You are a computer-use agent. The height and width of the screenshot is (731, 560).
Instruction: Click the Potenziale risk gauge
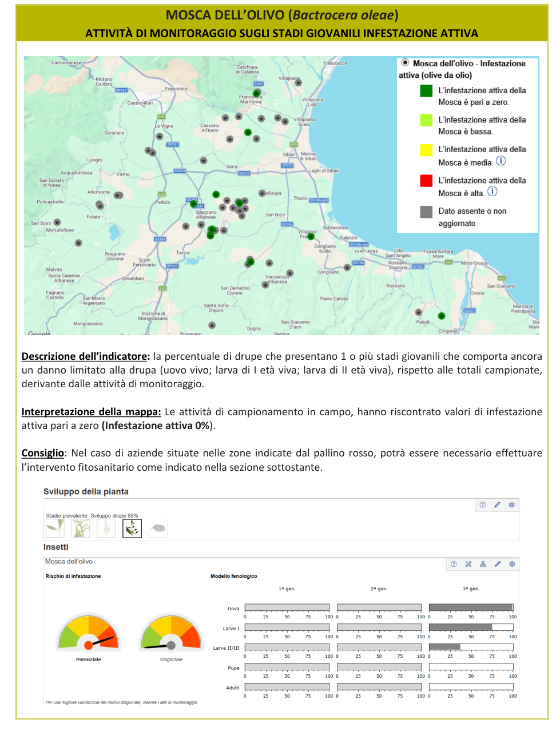(89, 633)
